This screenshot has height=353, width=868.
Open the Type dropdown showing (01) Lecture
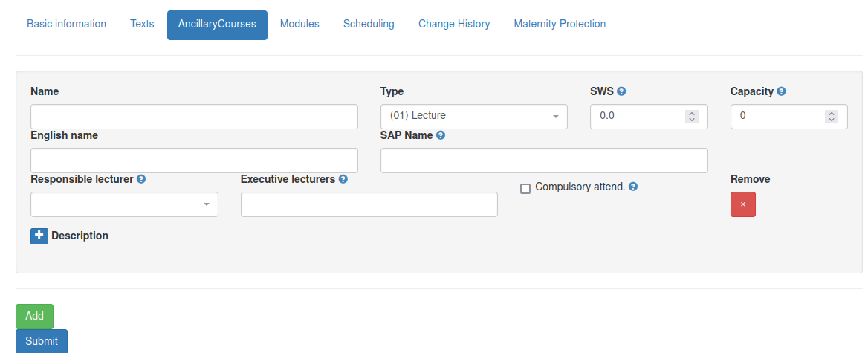pos(474,117)
